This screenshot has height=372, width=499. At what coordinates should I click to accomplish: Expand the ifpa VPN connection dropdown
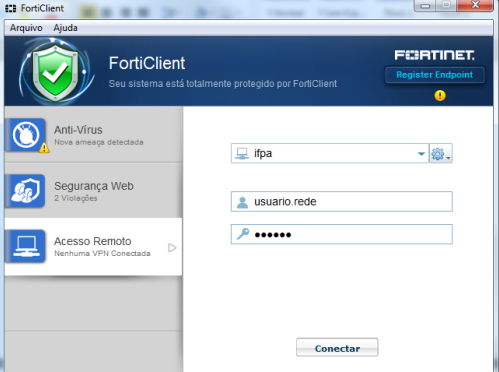tap(421, 154)
